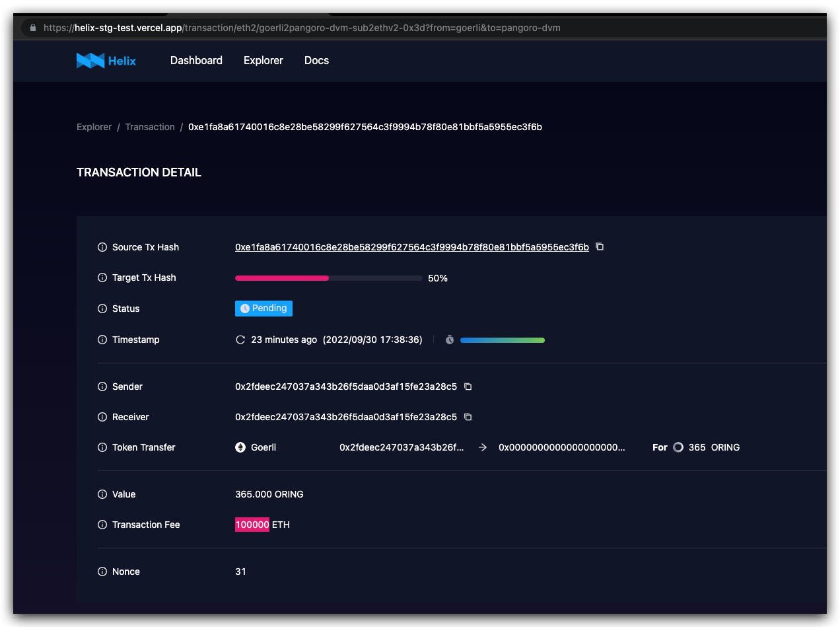This screenshot has width=840, height=627.
Task: Follow the Explorer breadcrumb link
Action: click(x=94, y=126)
